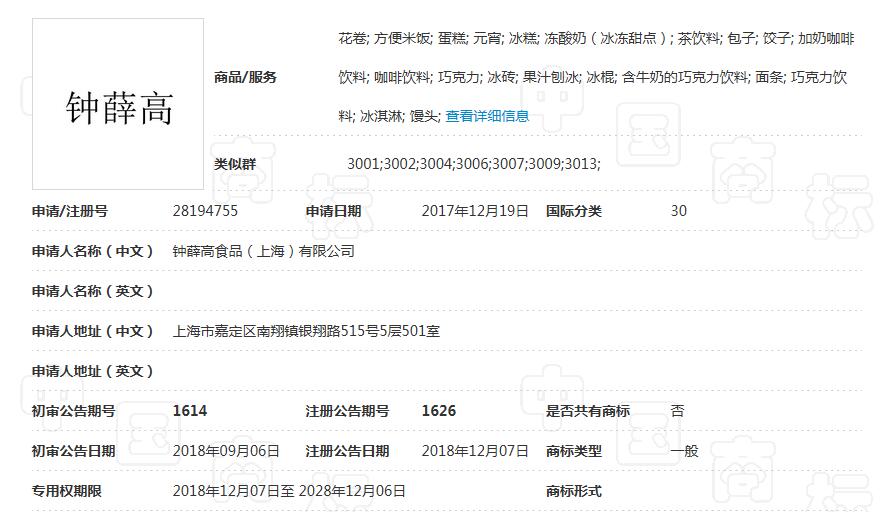Viewport: 894px width, 512px height.
Task: Click the 商品/服务 label
Action: point(245,78)
